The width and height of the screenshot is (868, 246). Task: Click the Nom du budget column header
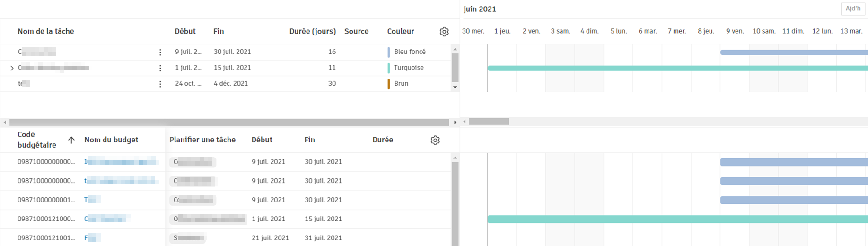(111, 140)
